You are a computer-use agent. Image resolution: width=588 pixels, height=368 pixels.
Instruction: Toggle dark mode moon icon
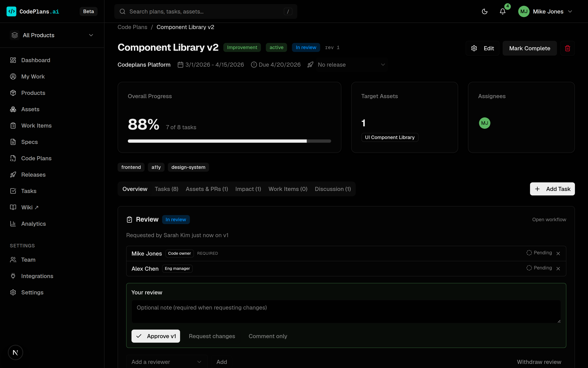click(x=484, y=11)
